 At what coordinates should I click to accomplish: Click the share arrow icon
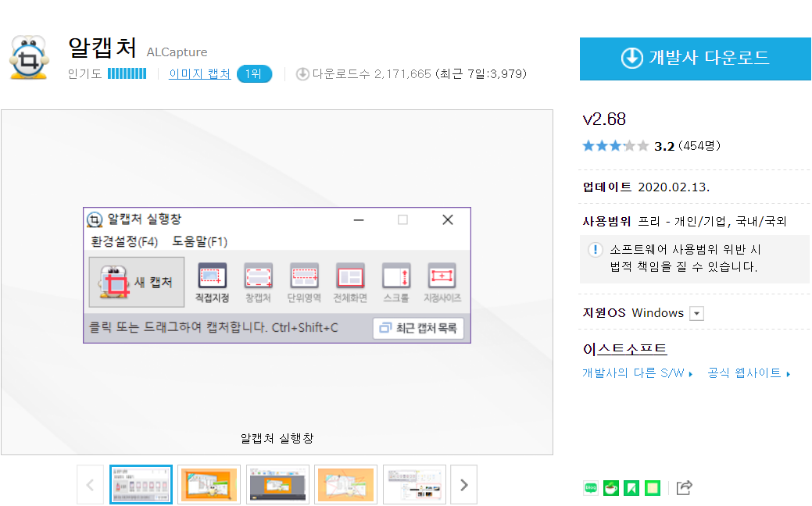(x=684, y=488)
